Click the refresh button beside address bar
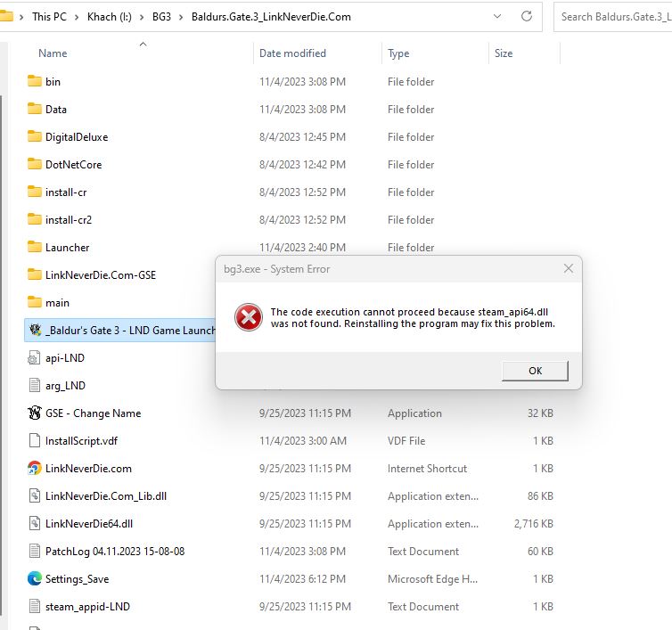The image size is (672, 630). (x=528, y=16)
